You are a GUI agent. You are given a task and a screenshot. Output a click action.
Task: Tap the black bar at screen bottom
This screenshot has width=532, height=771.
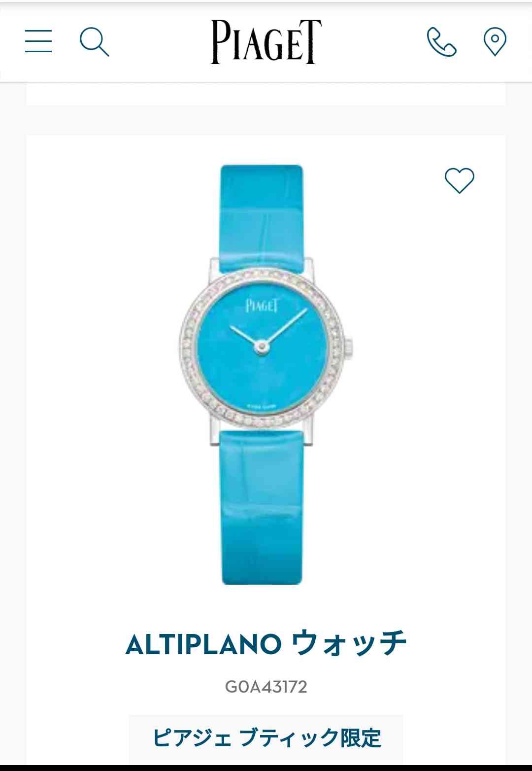266,768
